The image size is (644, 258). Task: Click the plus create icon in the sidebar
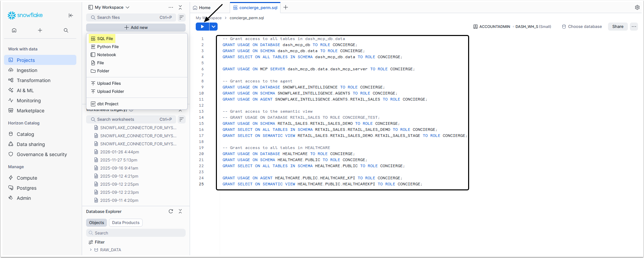coord(40,30)
